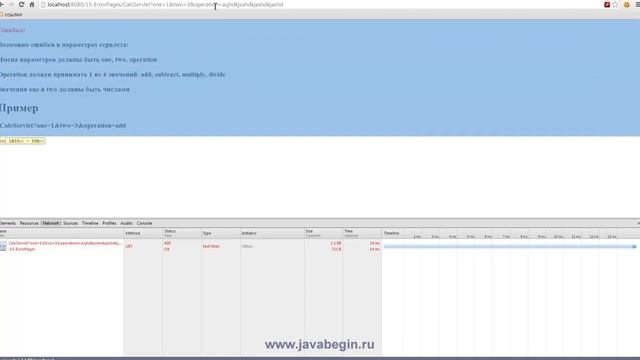Click the example CalcServlet?one=1&two=3&operation=add text

pos(63,126)
